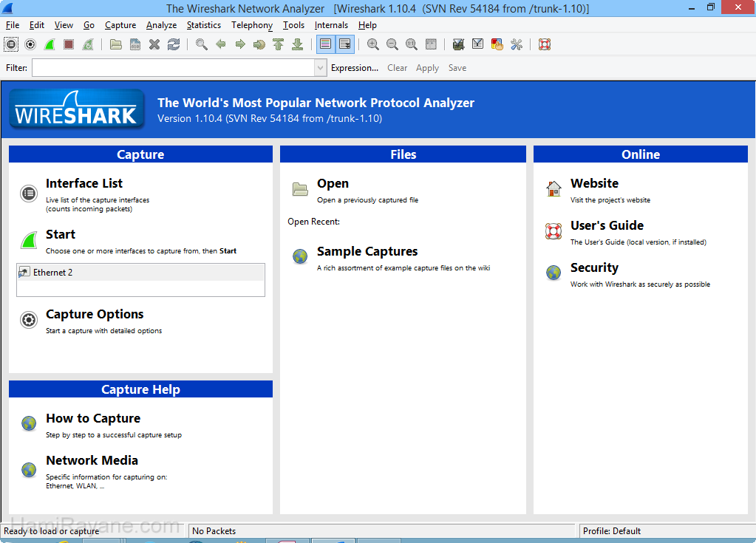
Task: Open a capture file toolbar folder icon
Action: point(116,44)
